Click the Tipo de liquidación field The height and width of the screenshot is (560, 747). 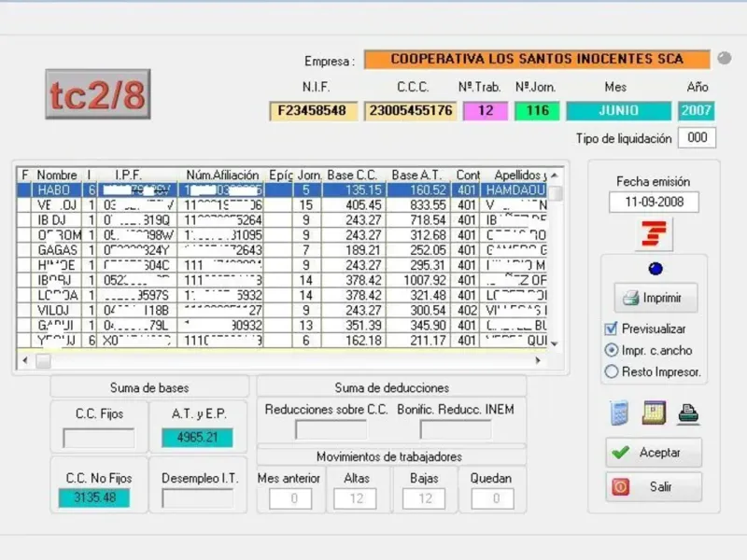[x=697, y=137]
